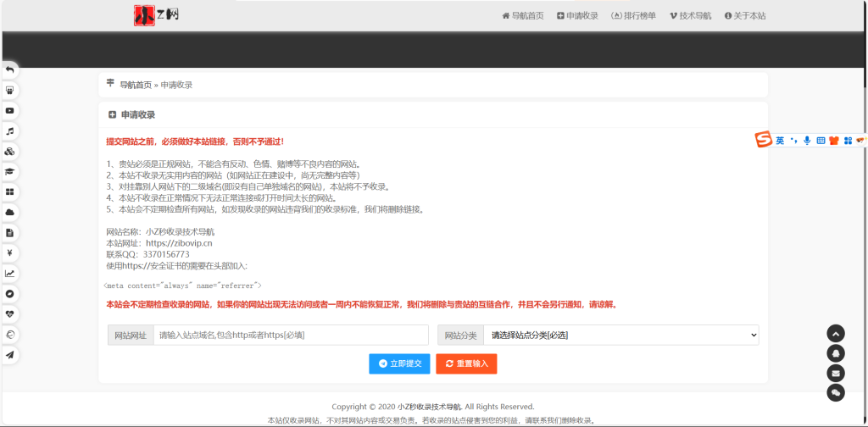Image resolution: width=868 pixels, height=427 pixels.
Task: Focus the 网站网址 URL input field
Action: [291, 335]
